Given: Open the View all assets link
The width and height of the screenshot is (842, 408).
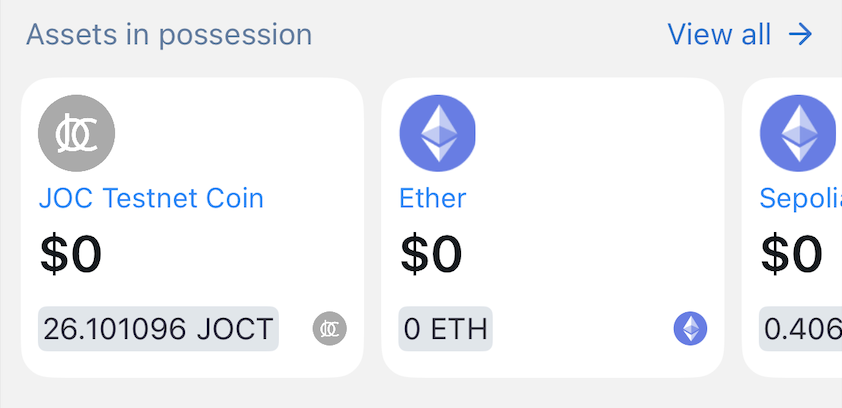Looking at the screenshot, I should [x=719, y=35].
